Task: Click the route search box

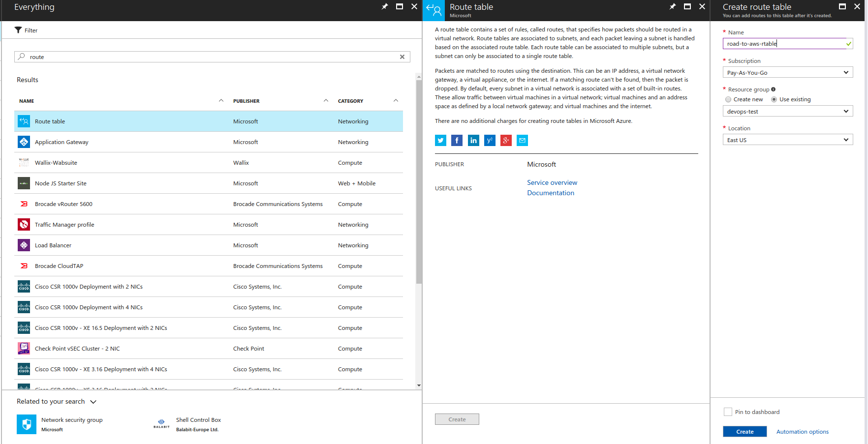Action: click(212, 57)
